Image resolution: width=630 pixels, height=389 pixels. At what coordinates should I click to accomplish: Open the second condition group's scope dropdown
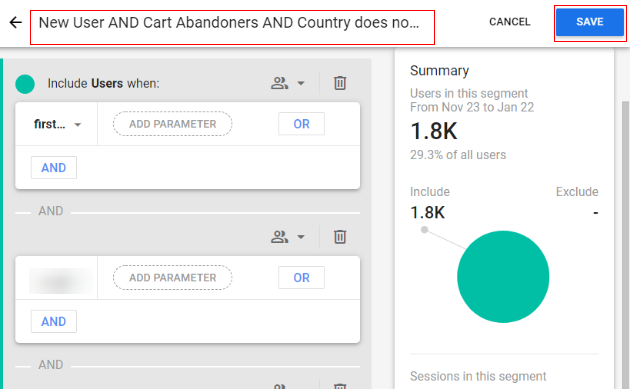click(288, 237)
